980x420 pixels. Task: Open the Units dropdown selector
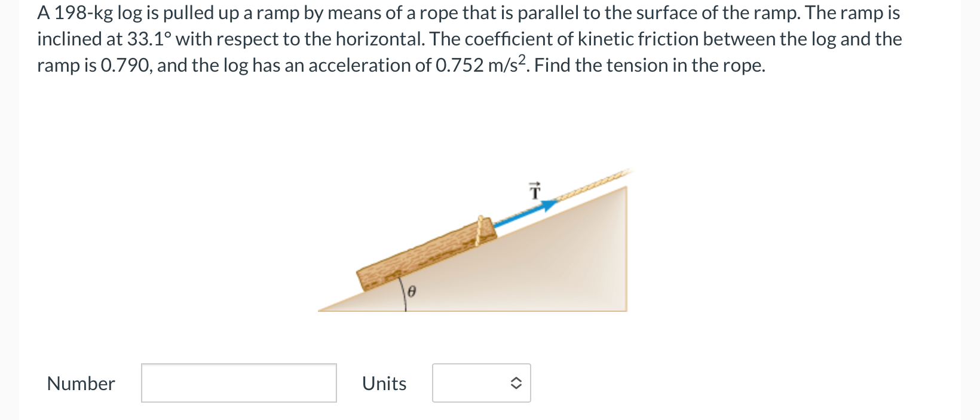pyautogui.click(x=481, y=382)
